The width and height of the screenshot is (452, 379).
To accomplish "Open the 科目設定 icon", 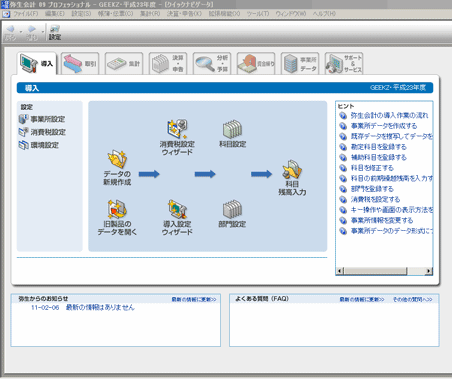I will (232, 134).
